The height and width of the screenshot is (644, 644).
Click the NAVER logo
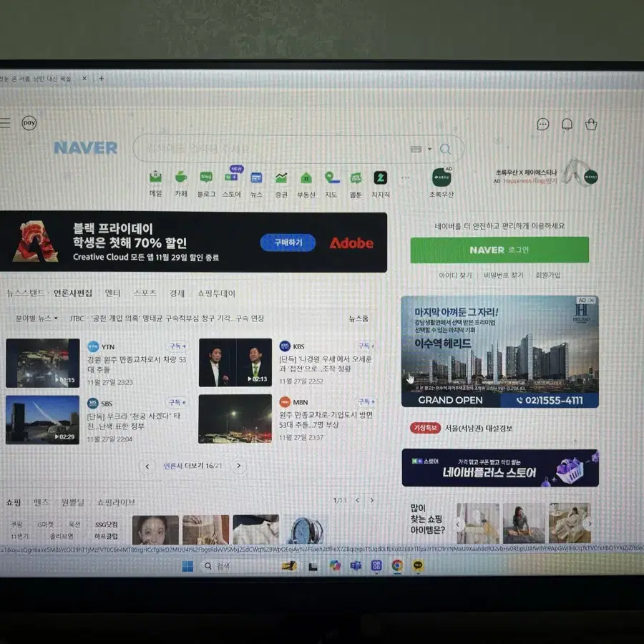[x=85, y=148]
